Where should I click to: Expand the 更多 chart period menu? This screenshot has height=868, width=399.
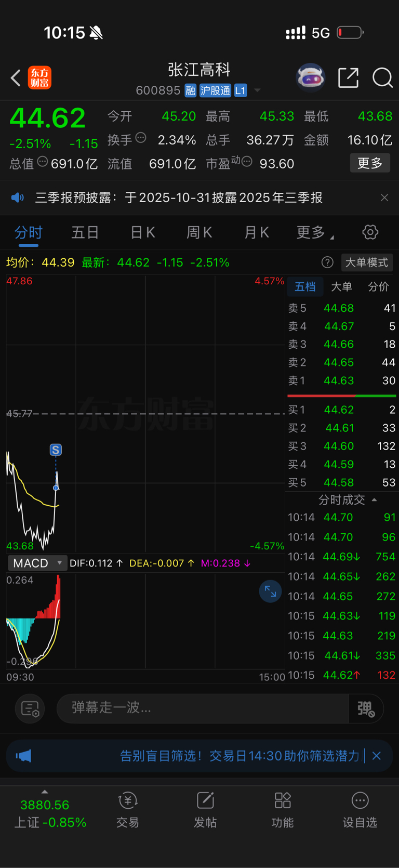coord(315,232)
